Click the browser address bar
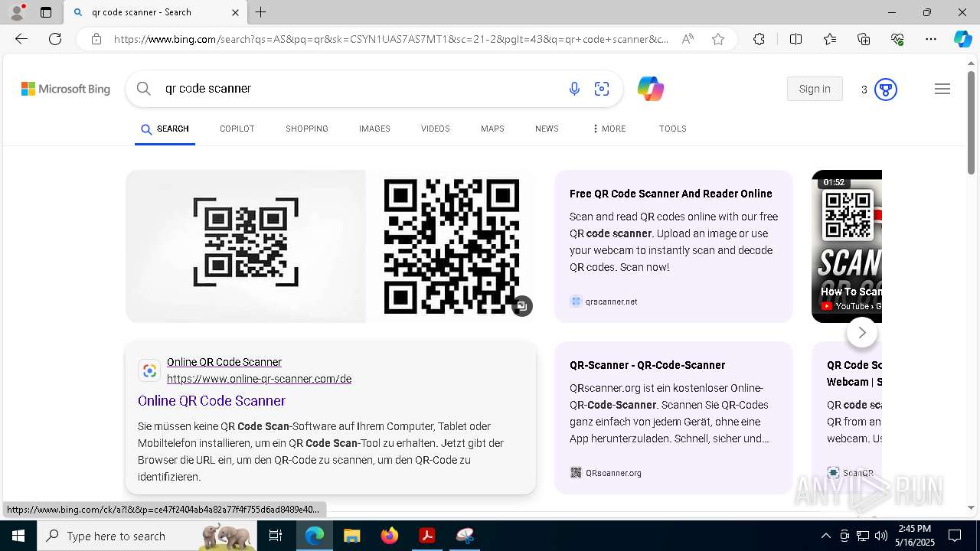Image resolution: width=980 pixels, height=551 pixels. point(390,39)
